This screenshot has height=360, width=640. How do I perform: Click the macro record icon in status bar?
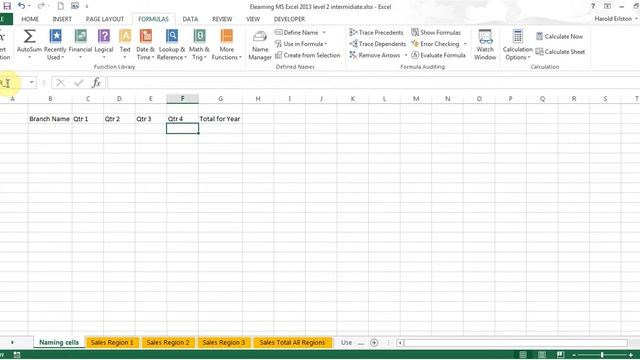coord(17,355)
